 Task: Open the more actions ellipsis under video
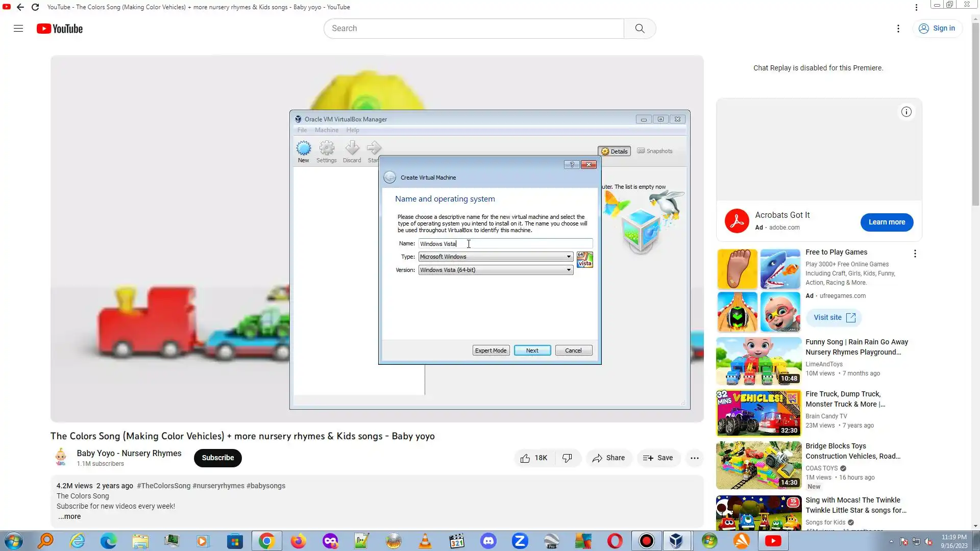tap(694, 458)
